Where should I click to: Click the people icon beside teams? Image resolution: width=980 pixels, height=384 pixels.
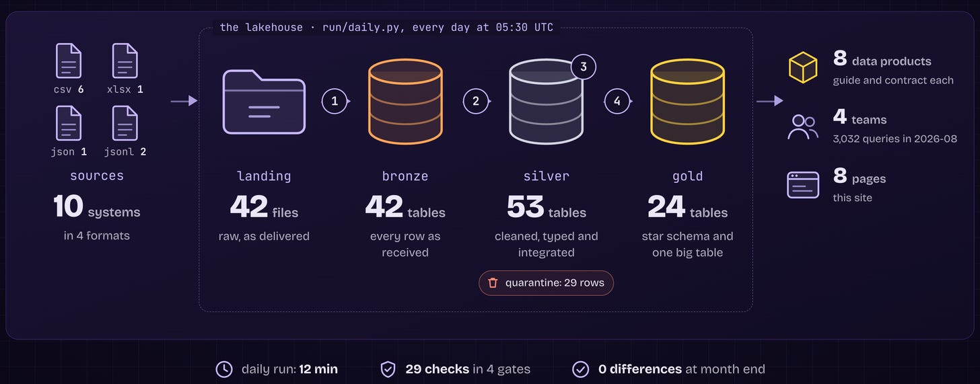point(803,126)
